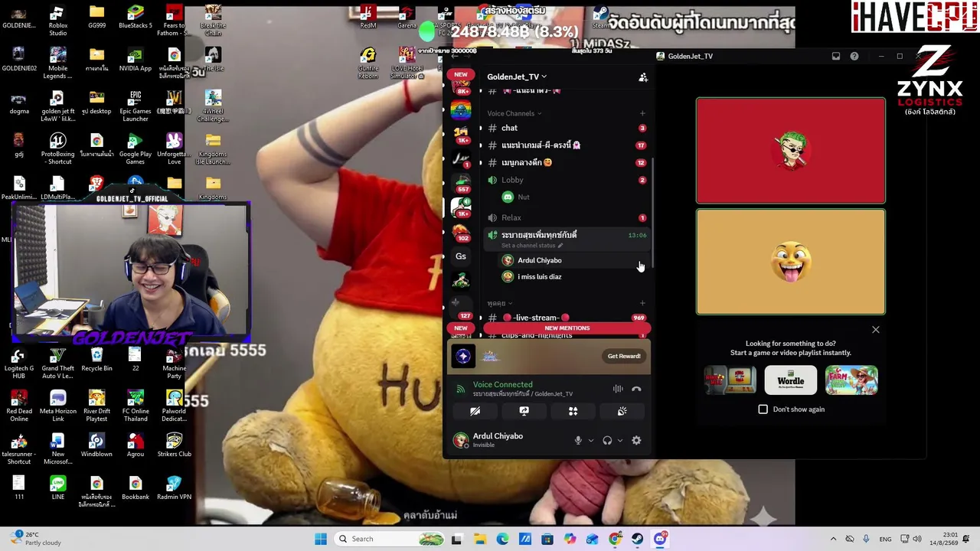Open the Gs server in the server list
Screen dimensions: 980x551
click(460, 256)
